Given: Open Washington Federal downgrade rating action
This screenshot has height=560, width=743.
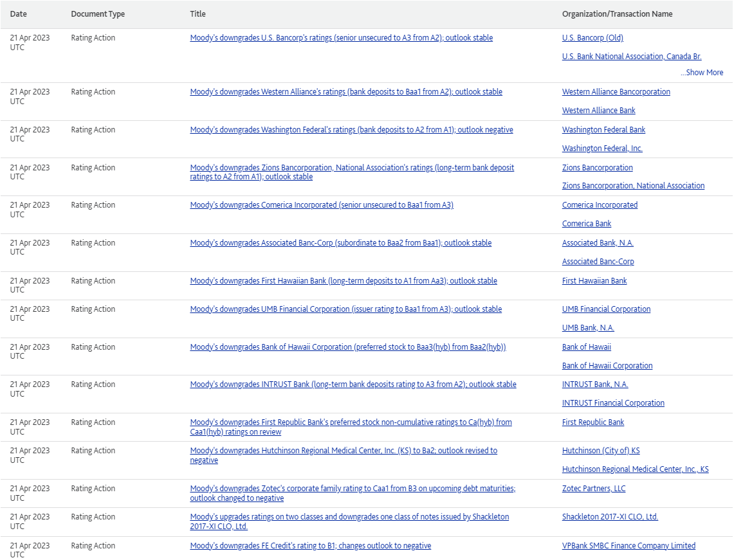Looking at the screenshot, I should (x=352, y=130).
